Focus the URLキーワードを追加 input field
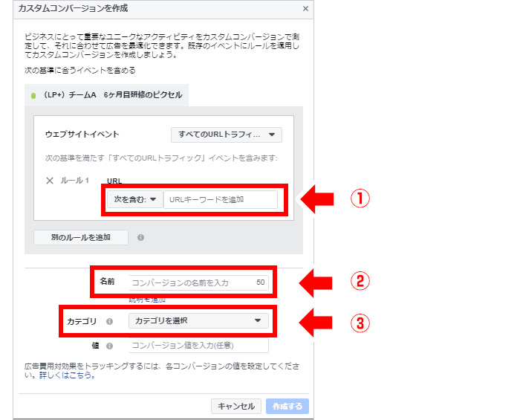 [221, 199]
